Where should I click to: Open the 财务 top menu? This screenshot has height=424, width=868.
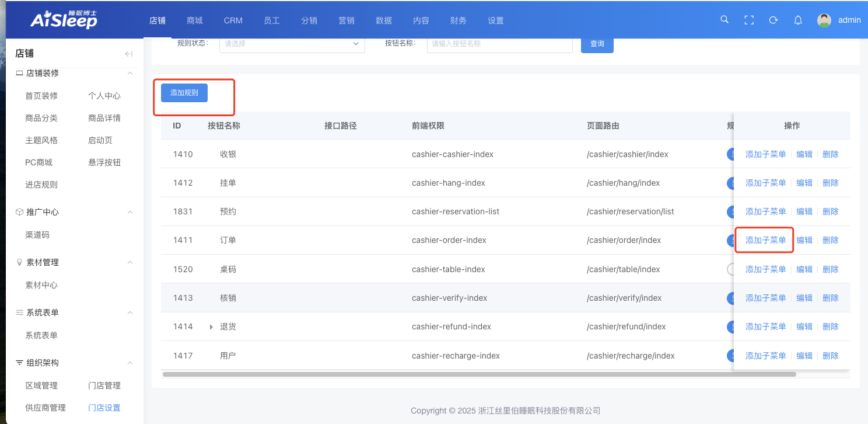coord(459,20)
